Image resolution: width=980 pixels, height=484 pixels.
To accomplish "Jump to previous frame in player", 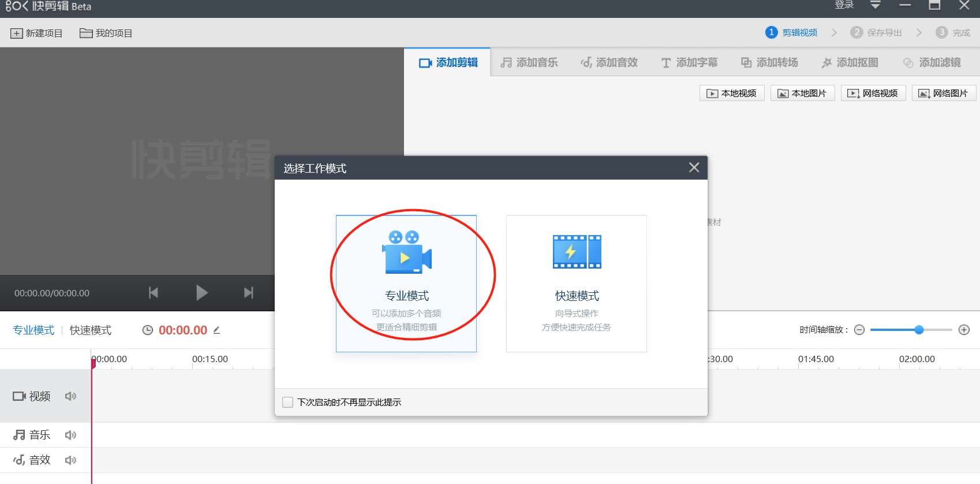I will pyautogui.click(x=154, y=293).
